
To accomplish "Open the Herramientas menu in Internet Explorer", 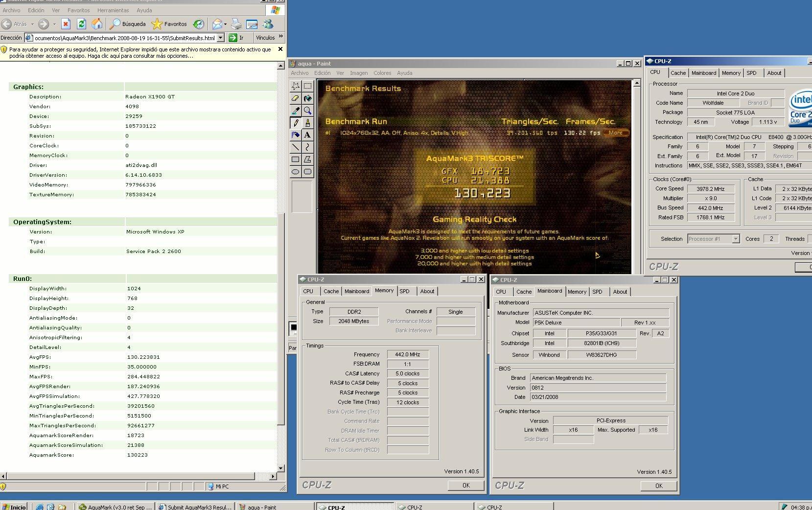I will (x=113, y=10).
